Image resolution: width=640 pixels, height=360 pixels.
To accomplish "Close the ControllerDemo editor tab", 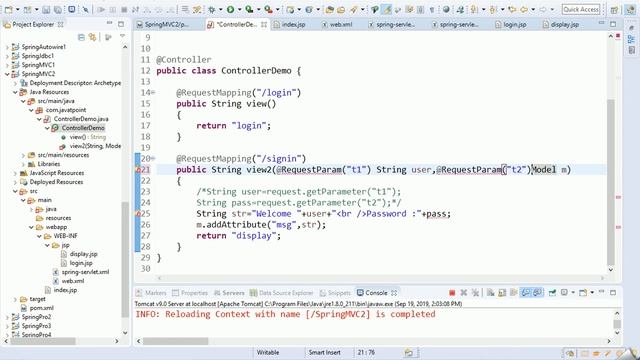I will pos(264,24).
